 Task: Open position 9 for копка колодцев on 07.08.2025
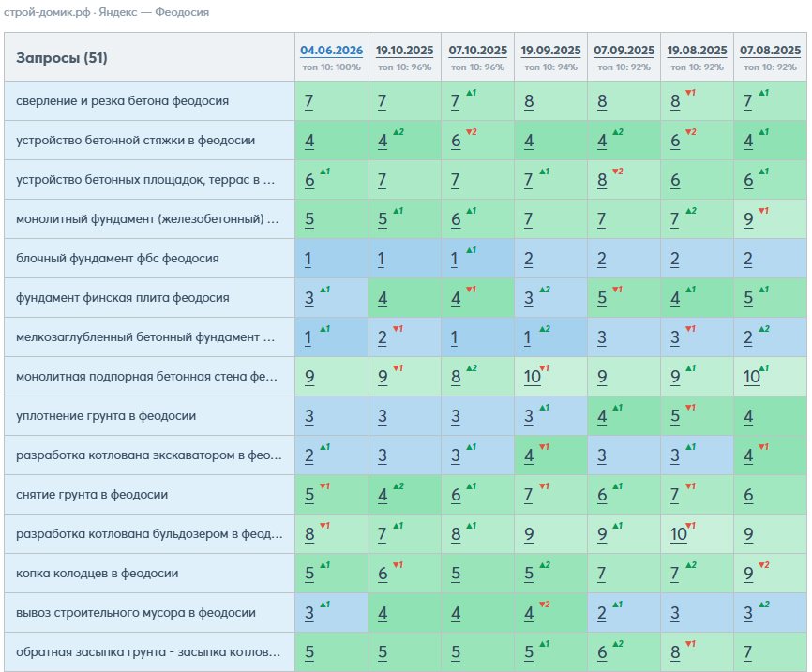tap(748, 574)
